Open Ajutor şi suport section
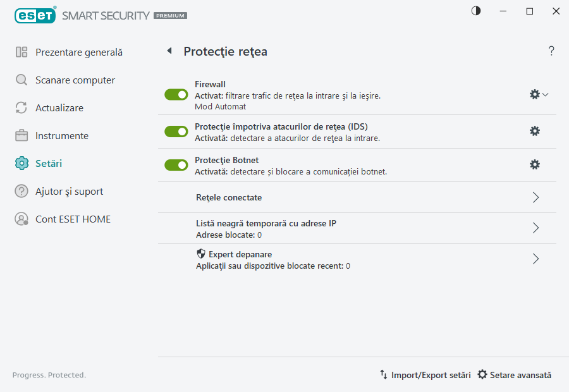 click(70, 191)
